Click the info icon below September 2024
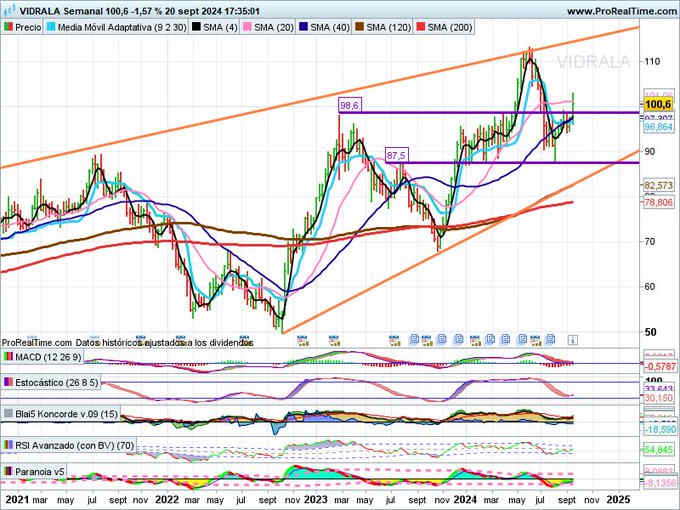This screenshot has width=680, height=510. 572,340
